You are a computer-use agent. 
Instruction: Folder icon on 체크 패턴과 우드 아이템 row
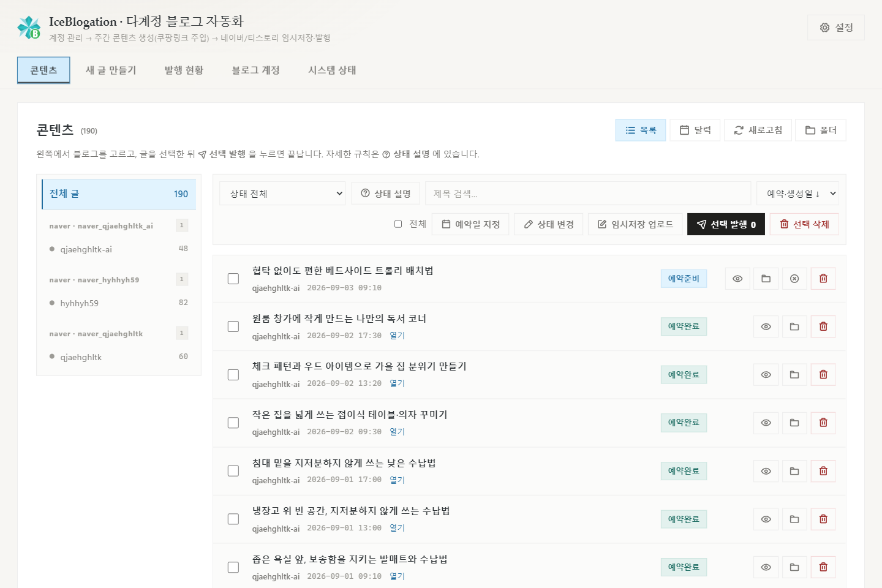pos(794,375)
